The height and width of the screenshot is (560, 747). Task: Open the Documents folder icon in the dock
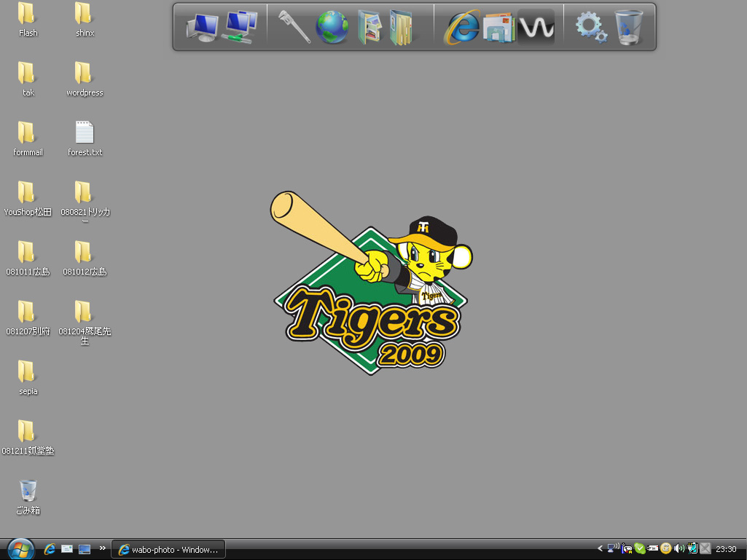[401, 27]
